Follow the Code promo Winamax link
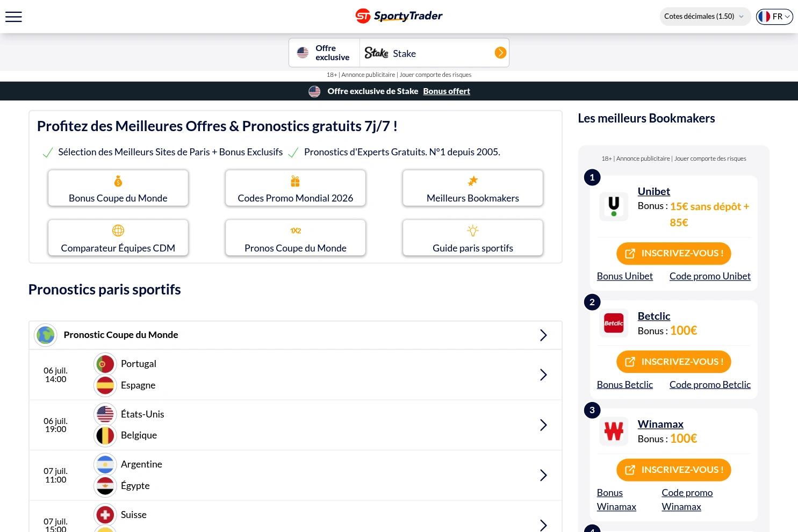The width and height of the screenshot is (798, 532). click(x=687, y=500)
